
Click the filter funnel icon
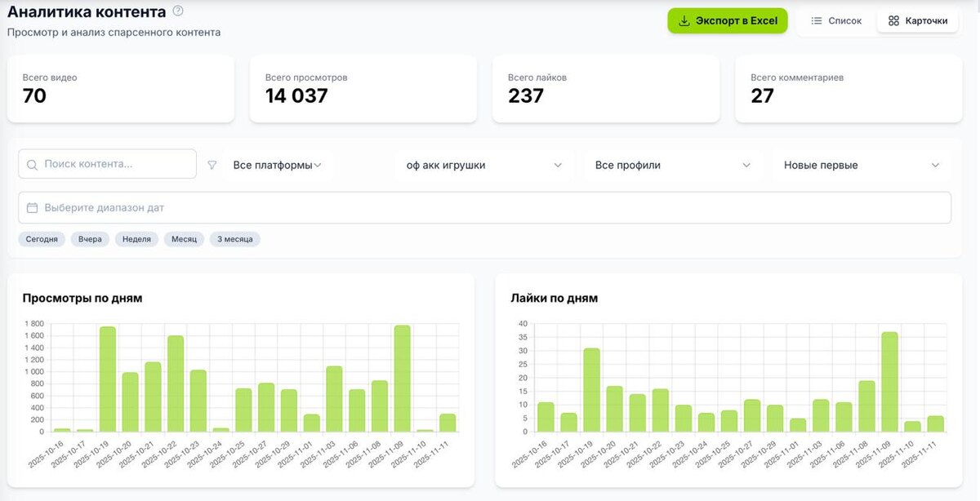click(212, 165)
